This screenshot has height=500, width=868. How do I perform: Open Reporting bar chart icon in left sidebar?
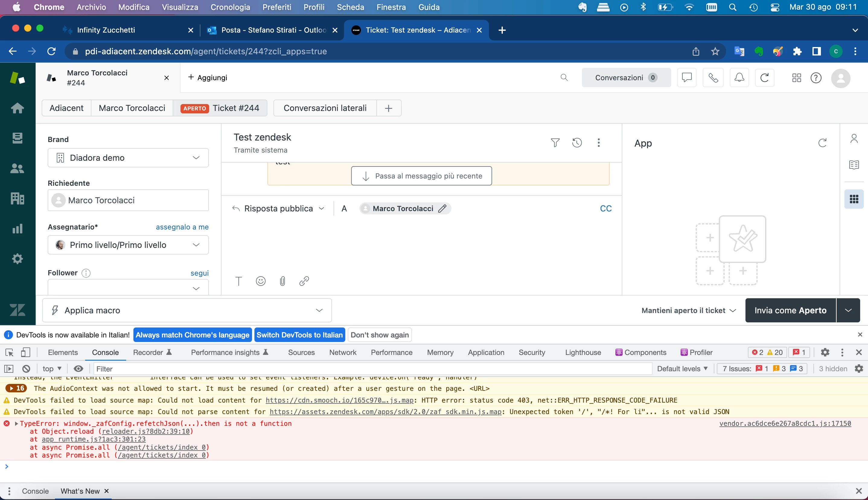coord(17,229)
